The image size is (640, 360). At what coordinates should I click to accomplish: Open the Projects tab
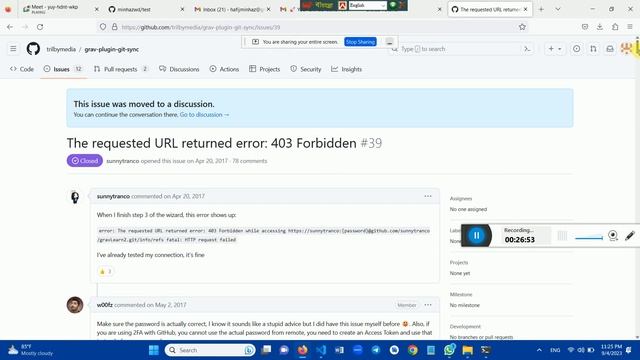tap(265, 69)
